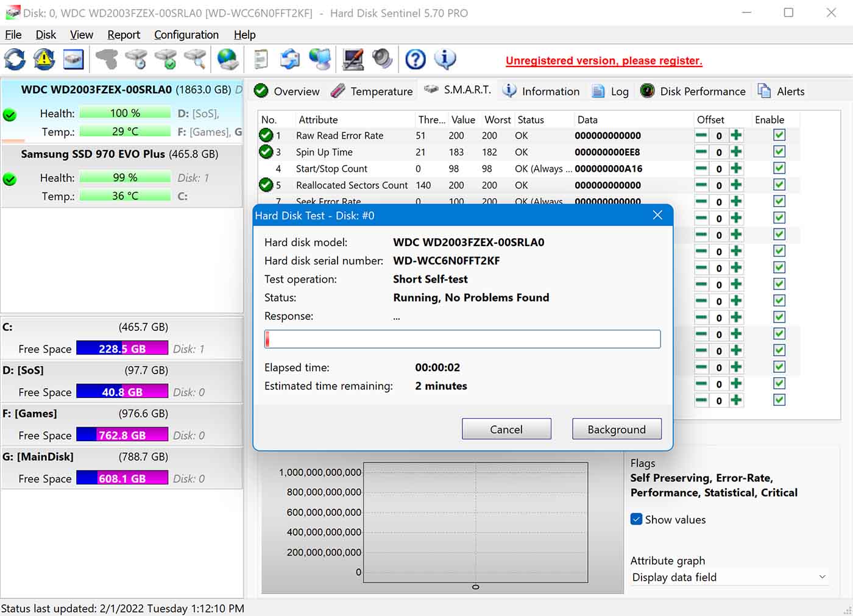The image size is (853, 616).
Task: Click the info bubble toolbar icon
Action: click(445, 59)
